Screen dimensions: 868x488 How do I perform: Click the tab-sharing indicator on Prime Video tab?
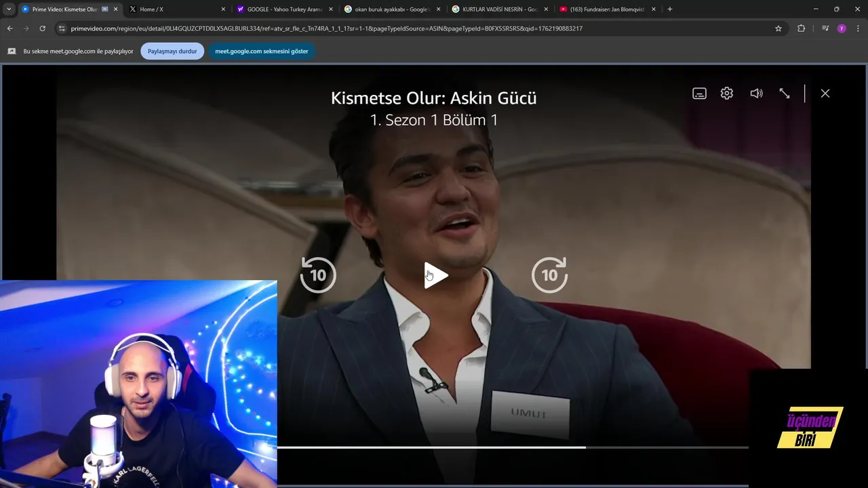click(x=105, y=9)
